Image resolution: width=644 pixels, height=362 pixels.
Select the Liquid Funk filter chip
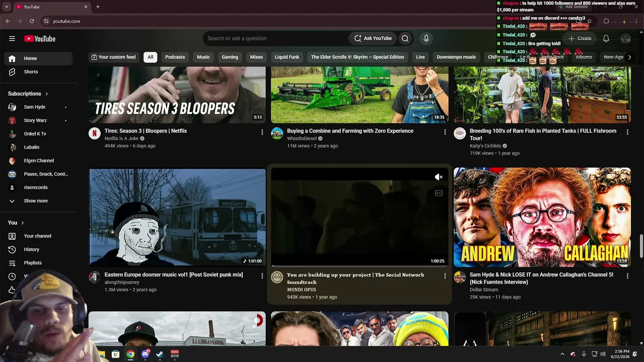[287, 57]
